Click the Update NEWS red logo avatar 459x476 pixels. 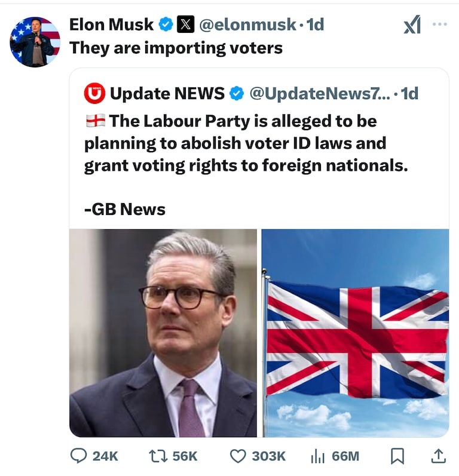coord(94,93)
